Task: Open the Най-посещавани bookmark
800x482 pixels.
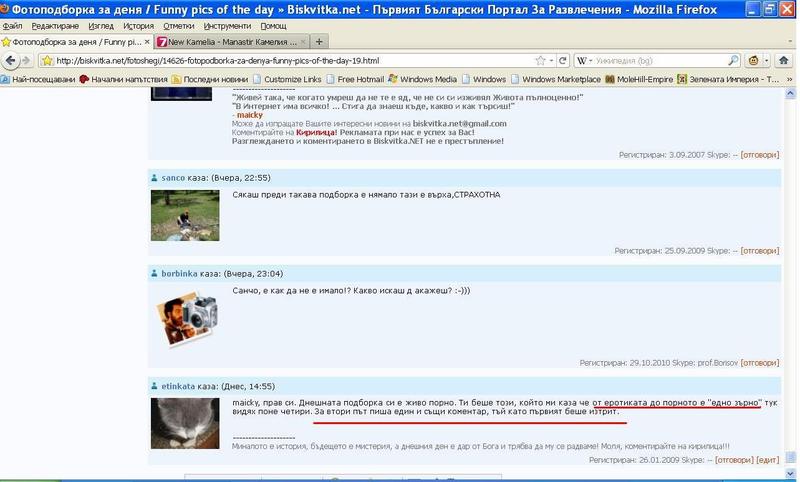Action: (38, 79)
